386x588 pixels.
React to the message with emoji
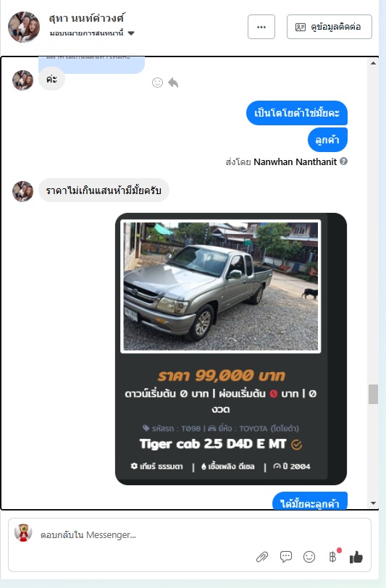point(157,83)
